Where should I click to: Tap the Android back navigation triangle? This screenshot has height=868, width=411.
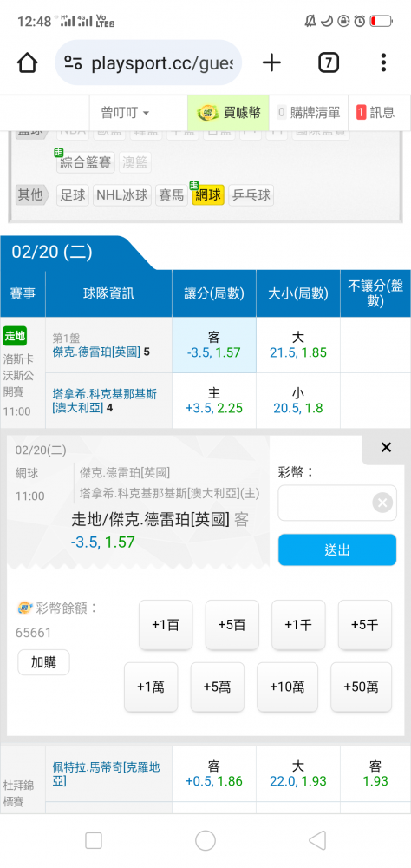317,840
